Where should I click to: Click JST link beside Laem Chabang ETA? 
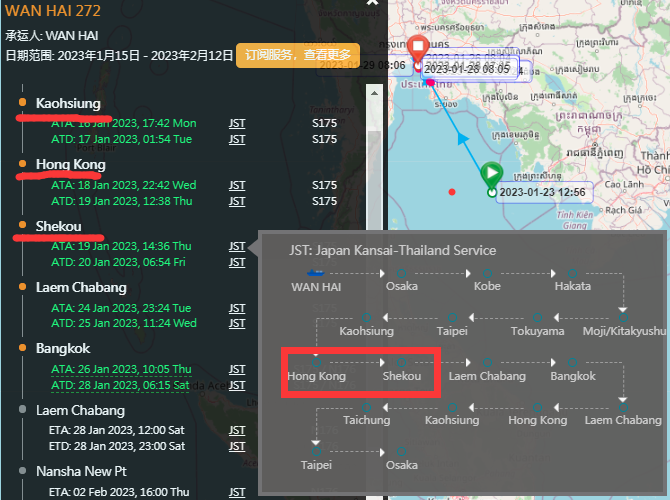point(237,430)
